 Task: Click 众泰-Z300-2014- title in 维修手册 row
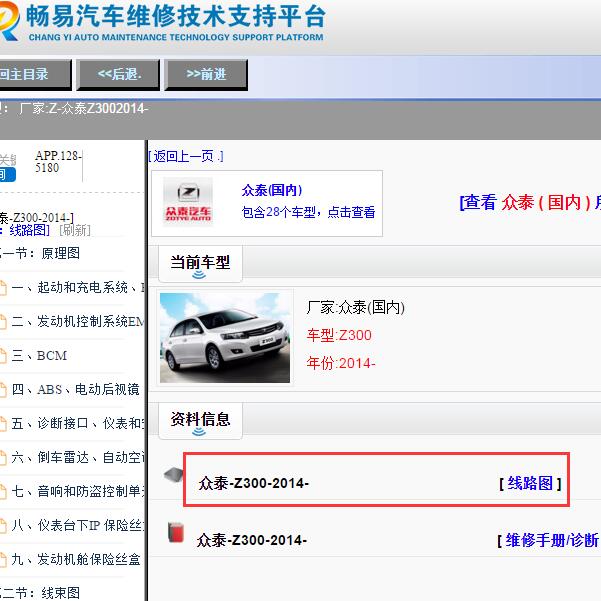click(x=251, y=540)
